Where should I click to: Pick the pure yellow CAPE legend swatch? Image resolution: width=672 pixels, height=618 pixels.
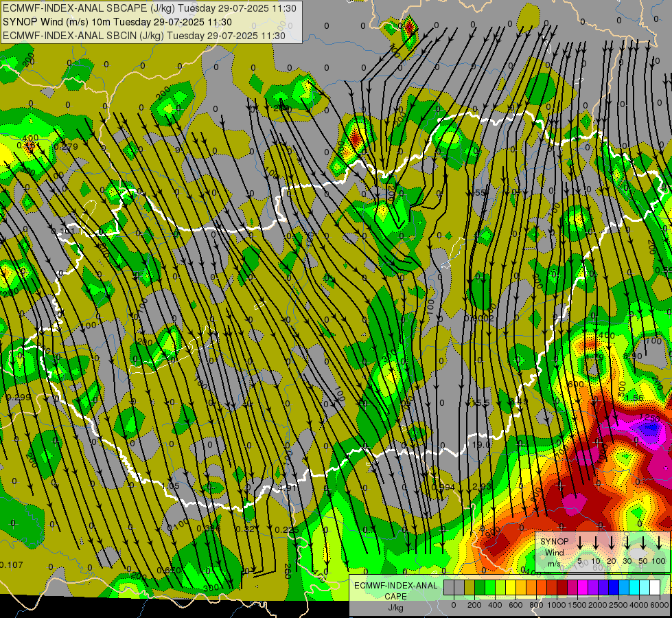click(x=511, y=587)
